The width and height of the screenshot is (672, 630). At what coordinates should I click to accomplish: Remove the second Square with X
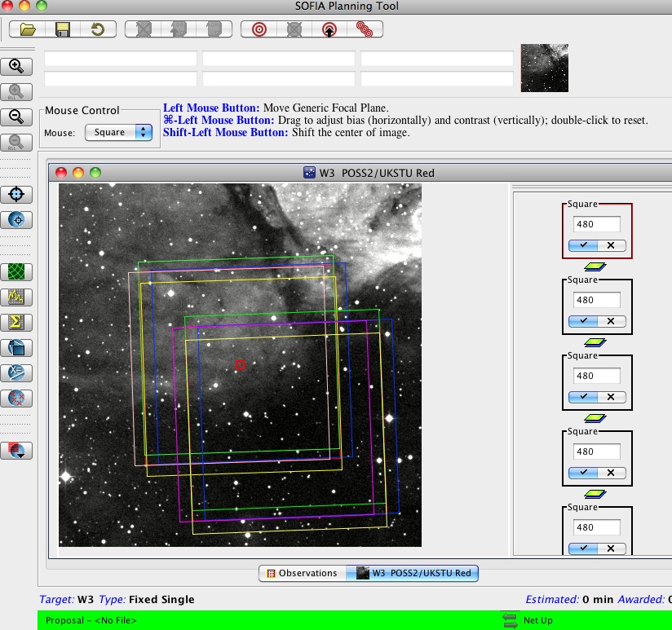tap(611, 321)
